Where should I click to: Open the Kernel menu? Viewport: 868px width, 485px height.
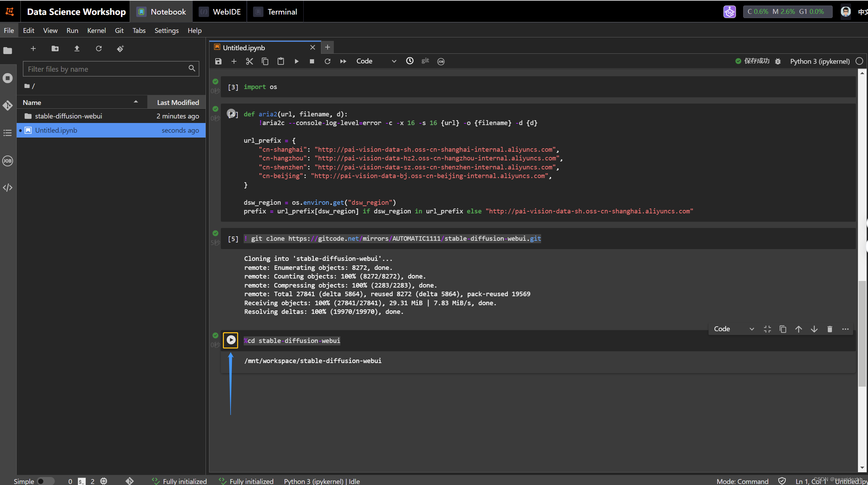[96, 30]
